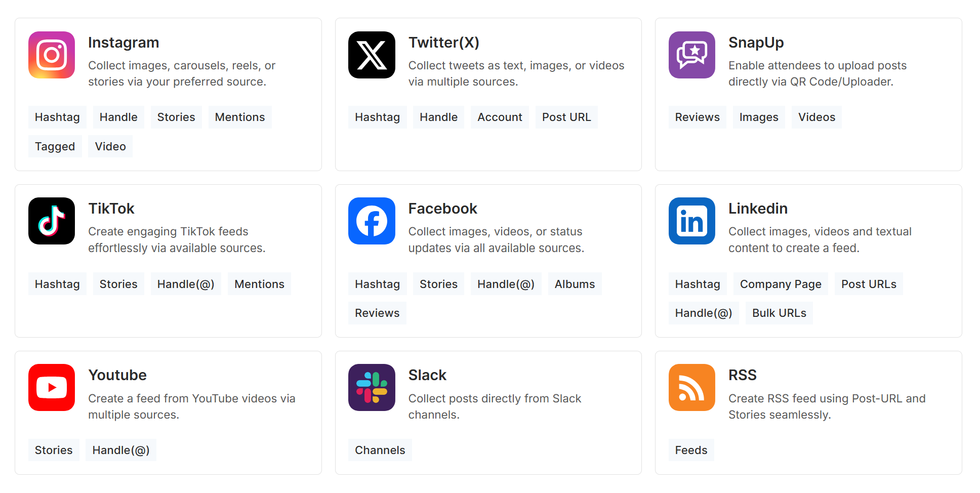Select the SnapUp icon

[691, 55]
